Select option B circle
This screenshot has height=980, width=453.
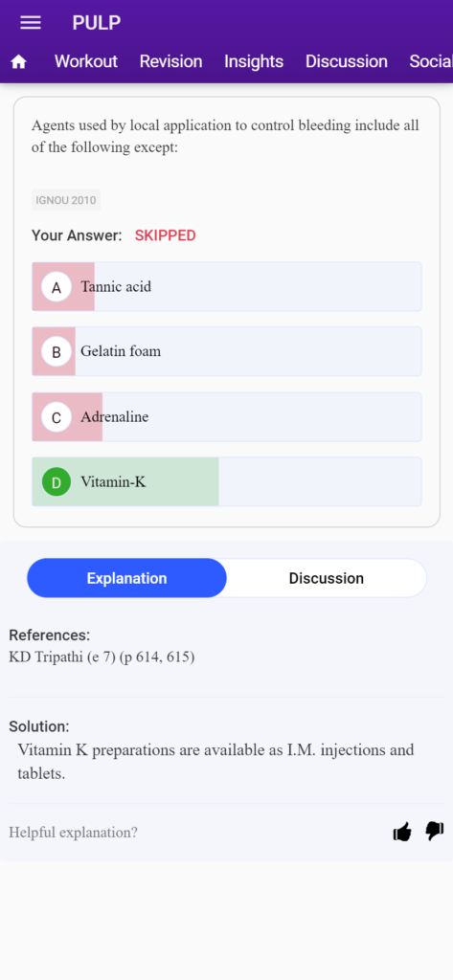tap(57, 352)
